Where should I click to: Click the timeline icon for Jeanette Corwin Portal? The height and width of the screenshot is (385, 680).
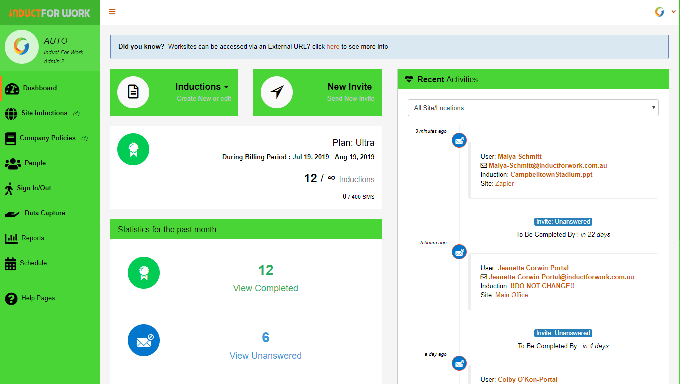click(459, 251)
